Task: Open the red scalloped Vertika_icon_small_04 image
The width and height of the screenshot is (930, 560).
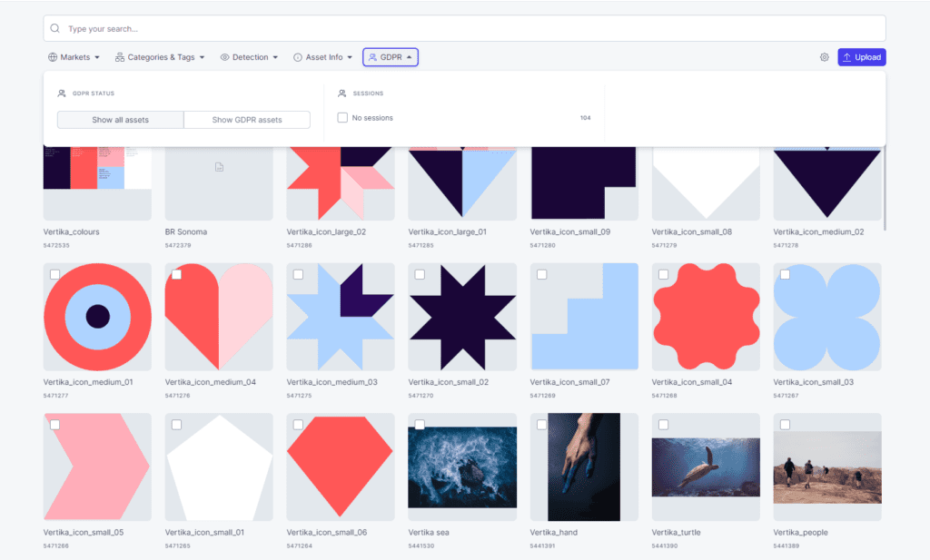Action: 706,317
